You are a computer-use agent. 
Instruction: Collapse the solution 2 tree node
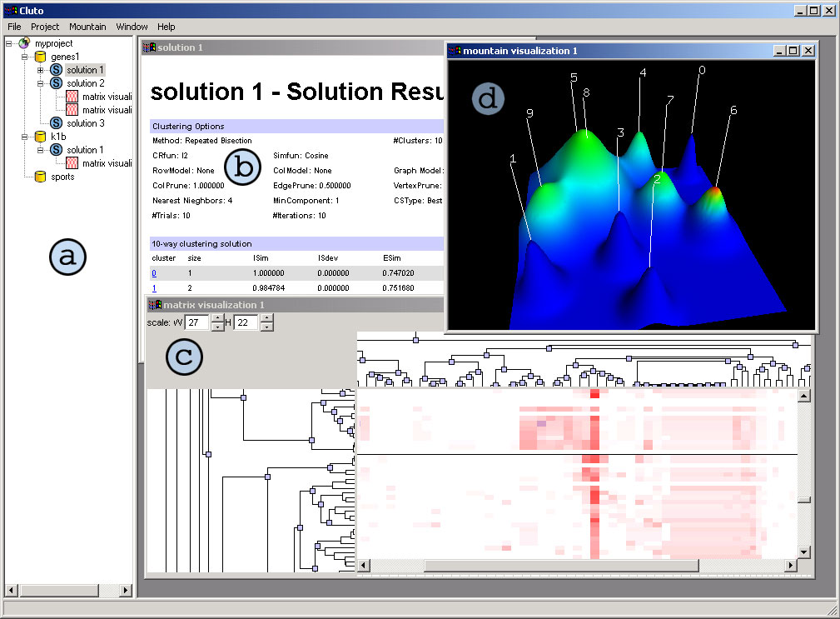(x=40, y=83)
